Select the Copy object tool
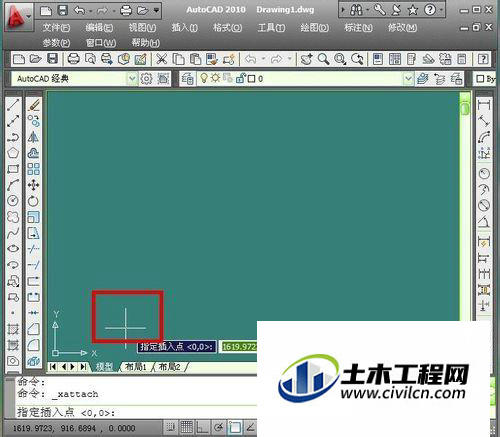500x437 pixels. 33,121
